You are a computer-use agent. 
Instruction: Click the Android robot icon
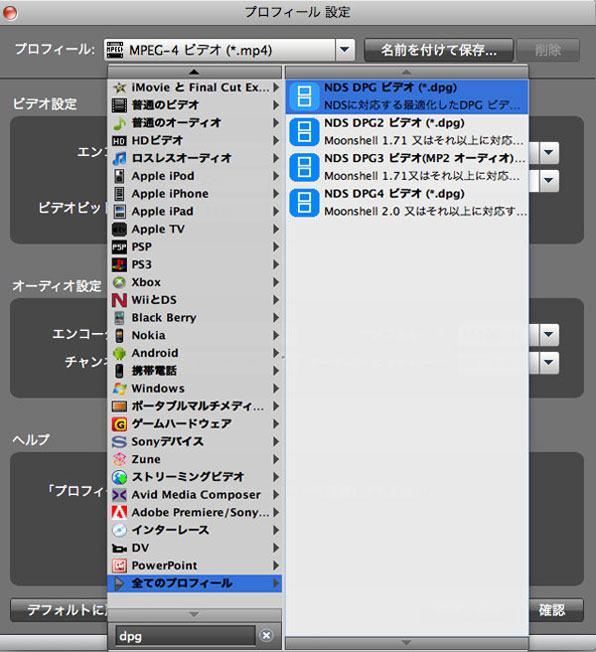(x=119, y=353)
